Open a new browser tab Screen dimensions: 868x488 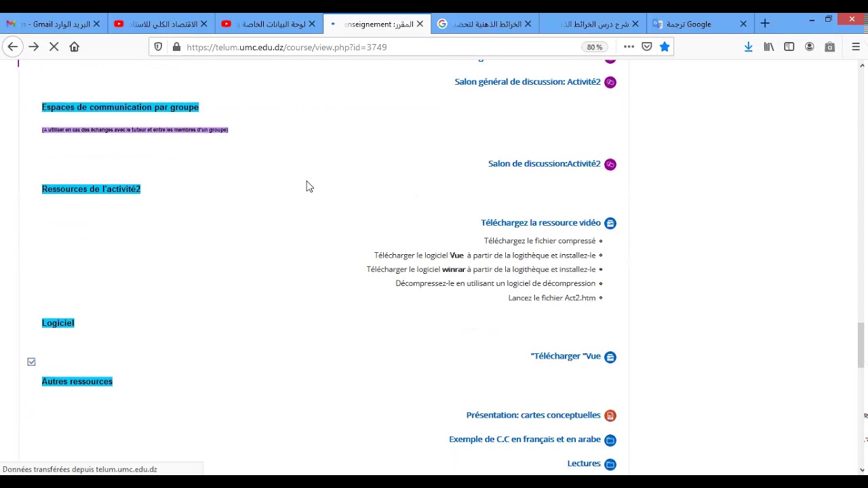coord(765,24)
